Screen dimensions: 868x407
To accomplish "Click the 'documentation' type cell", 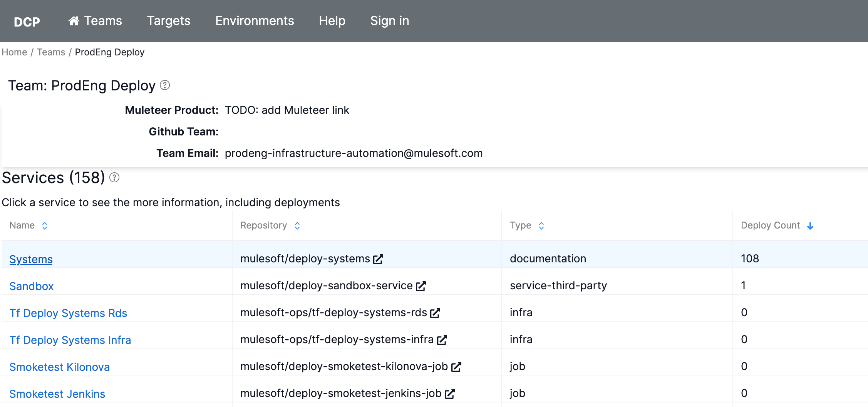I will tap(548, 259).
